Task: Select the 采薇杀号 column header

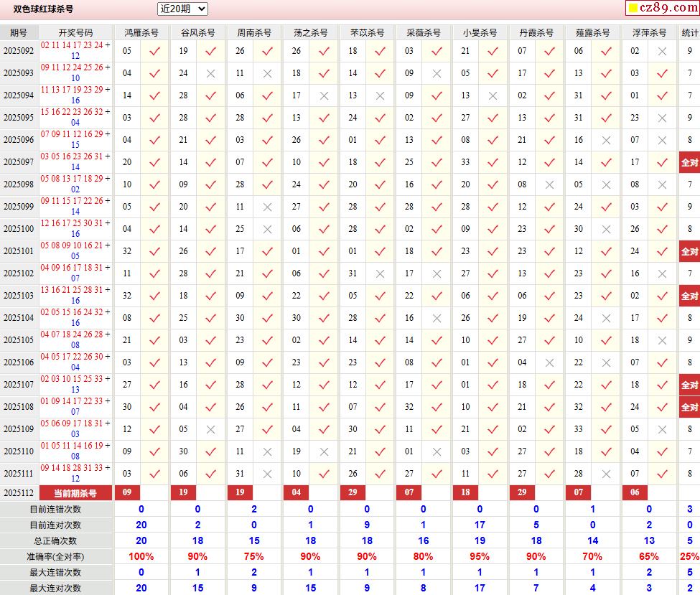Action: 424,33
